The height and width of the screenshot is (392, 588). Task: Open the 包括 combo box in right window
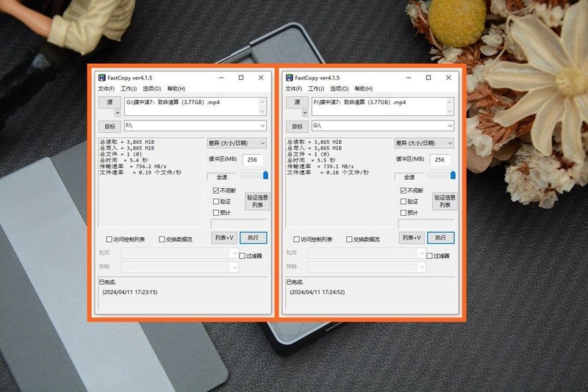coord(367,253)
